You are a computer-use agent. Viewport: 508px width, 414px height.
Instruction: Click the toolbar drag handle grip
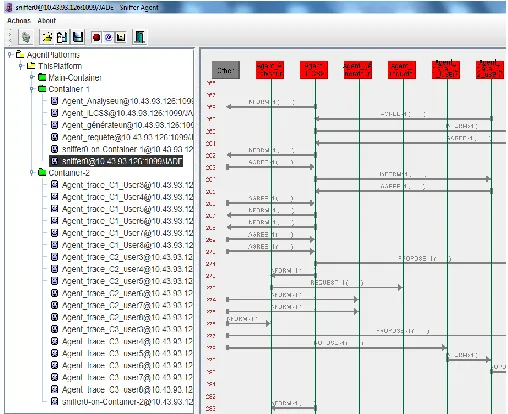10,37
